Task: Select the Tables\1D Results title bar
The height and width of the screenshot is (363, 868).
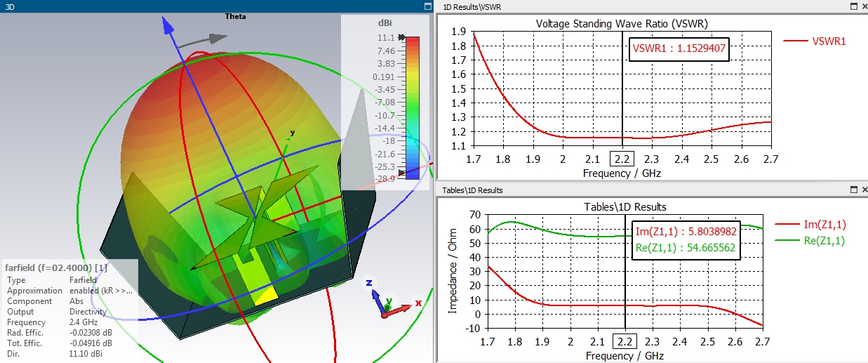Action: click(x=651, y=190)
